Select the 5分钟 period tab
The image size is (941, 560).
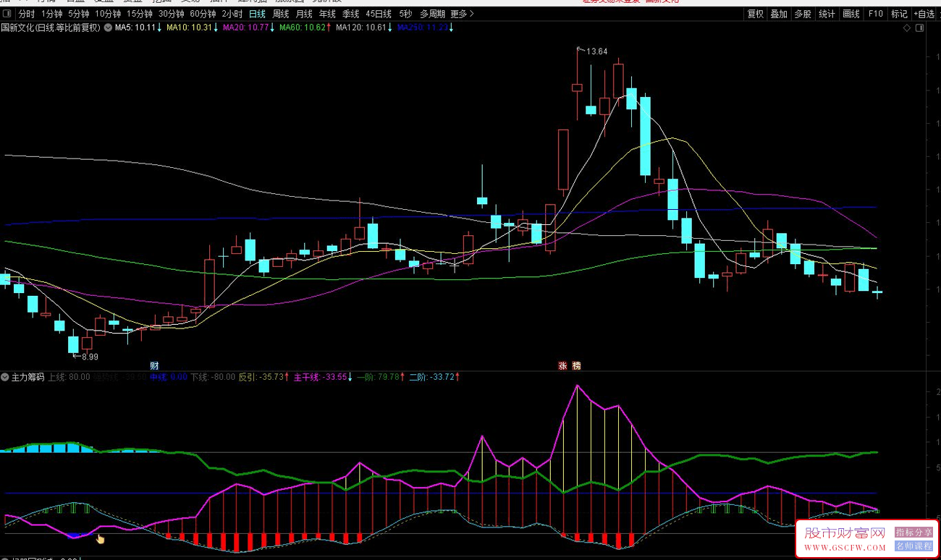click(x=78, y=14)
